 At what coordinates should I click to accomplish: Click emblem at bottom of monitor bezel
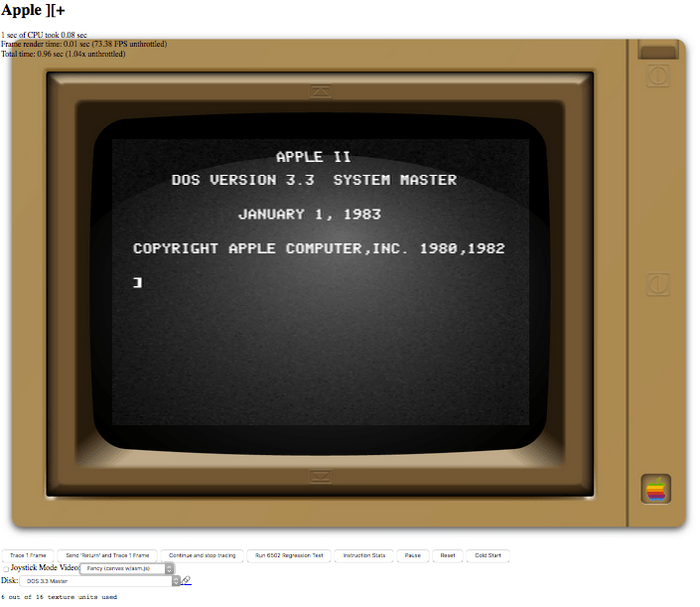320,476
